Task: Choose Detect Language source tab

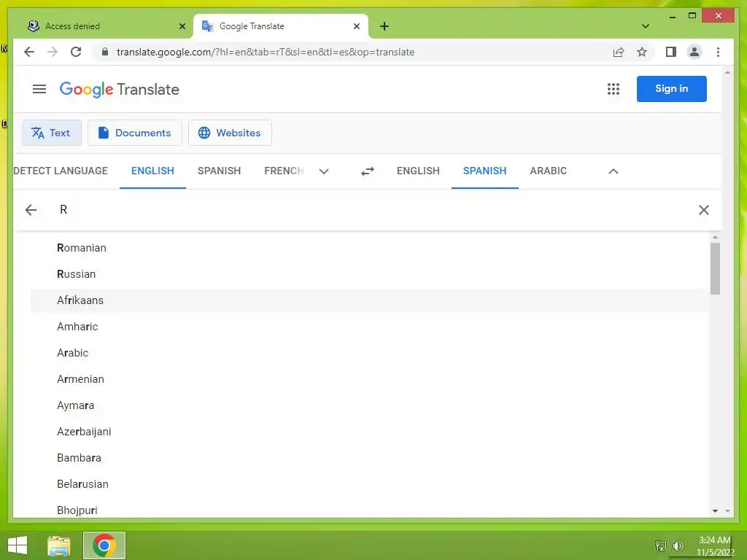Action: pos(61,171)
